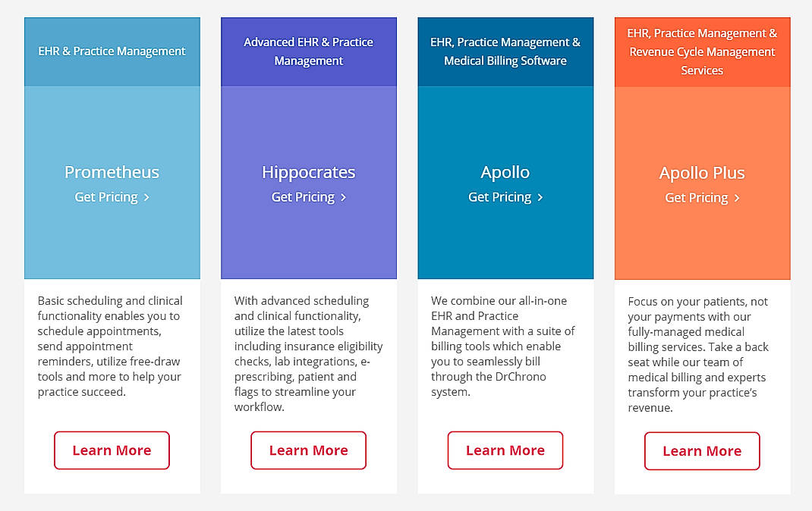Screen dimensions: 812x511
Task: Open Get Pricing for the Hippocrates plan
Action: click(303, 197)
